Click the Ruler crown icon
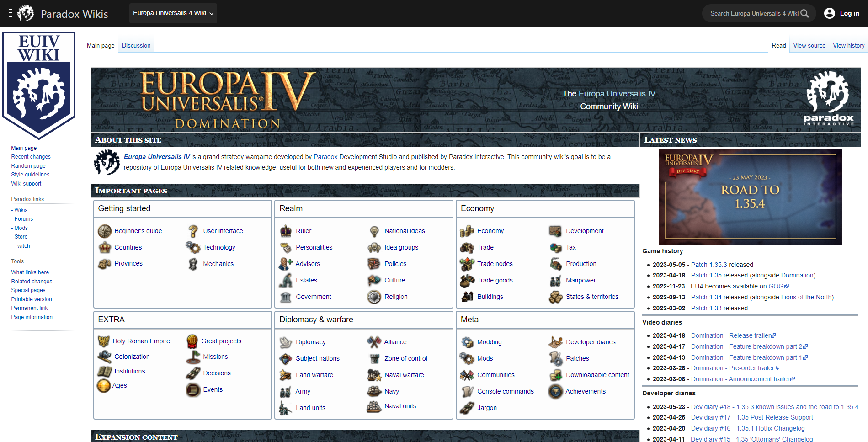This screenshot has width=868, height=442. tap(286, 231)
